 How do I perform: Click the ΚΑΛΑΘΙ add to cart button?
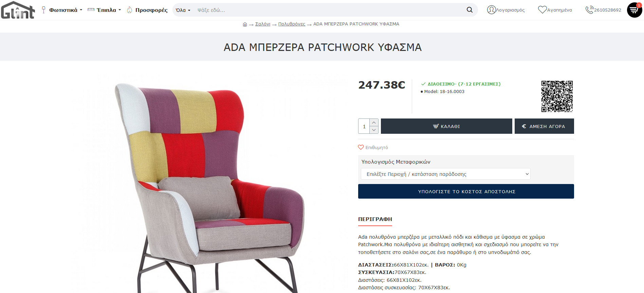coord(446,126)
